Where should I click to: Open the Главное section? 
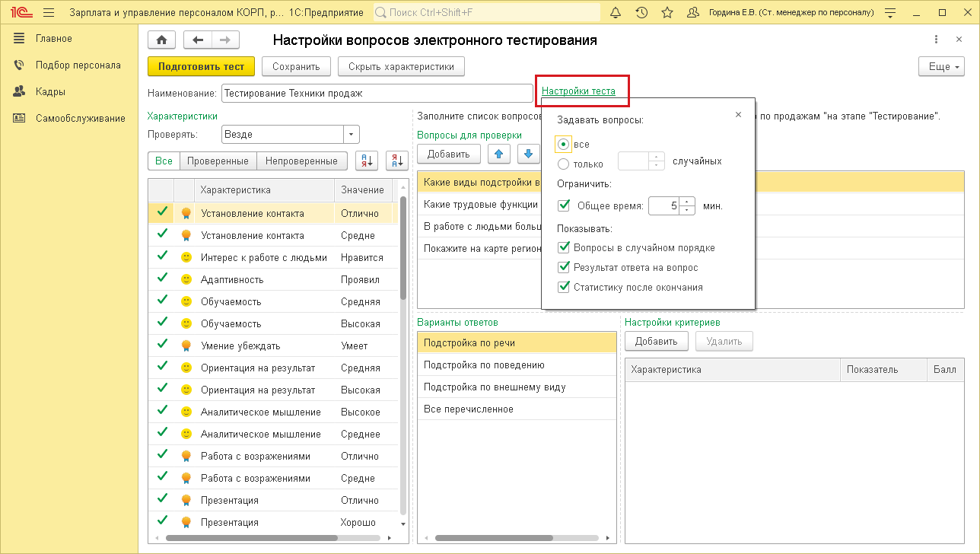click(54, 39)
